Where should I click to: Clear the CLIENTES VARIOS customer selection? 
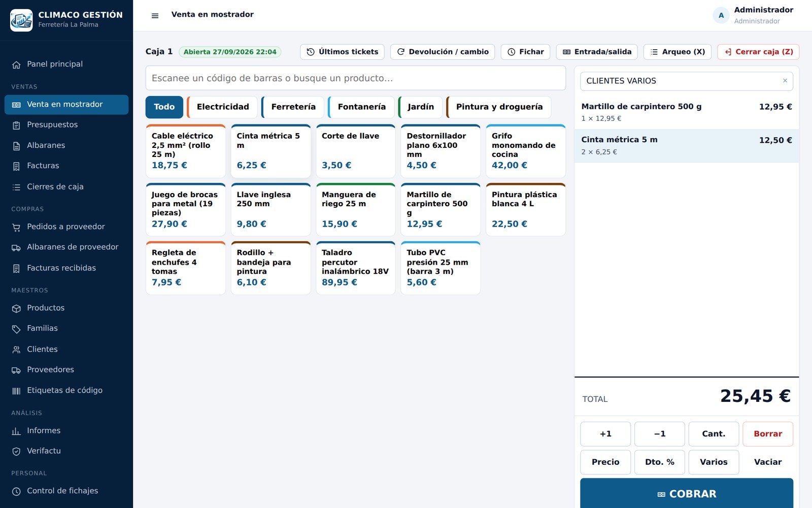coord(785,81)
